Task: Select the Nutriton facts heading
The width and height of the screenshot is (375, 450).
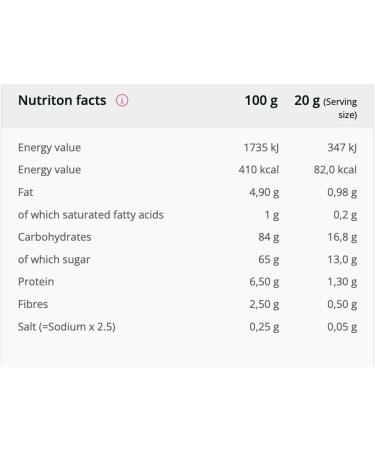Action: [x=62, y=100]
